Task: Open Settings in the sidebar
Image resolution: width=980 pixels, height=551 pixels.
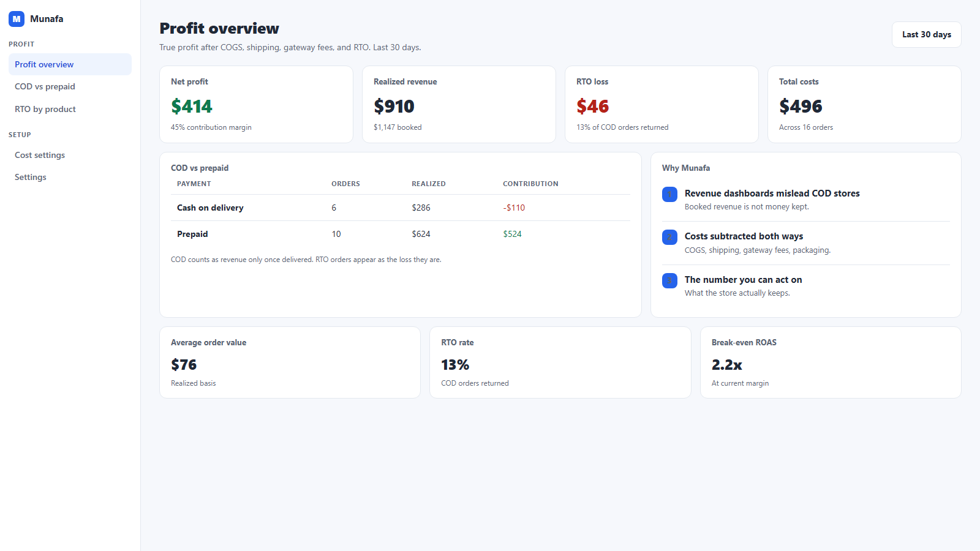Action: (70, 177)
